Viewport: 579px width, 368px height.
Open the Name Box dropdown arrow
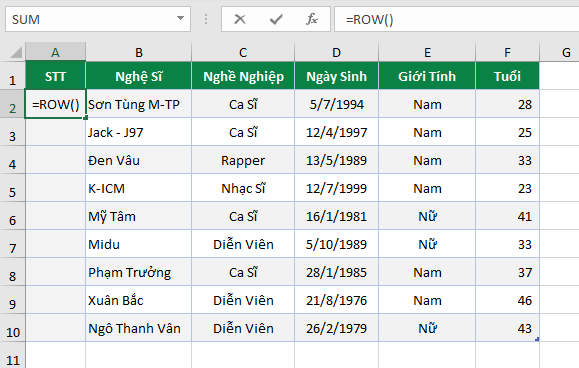coord(180,18)
